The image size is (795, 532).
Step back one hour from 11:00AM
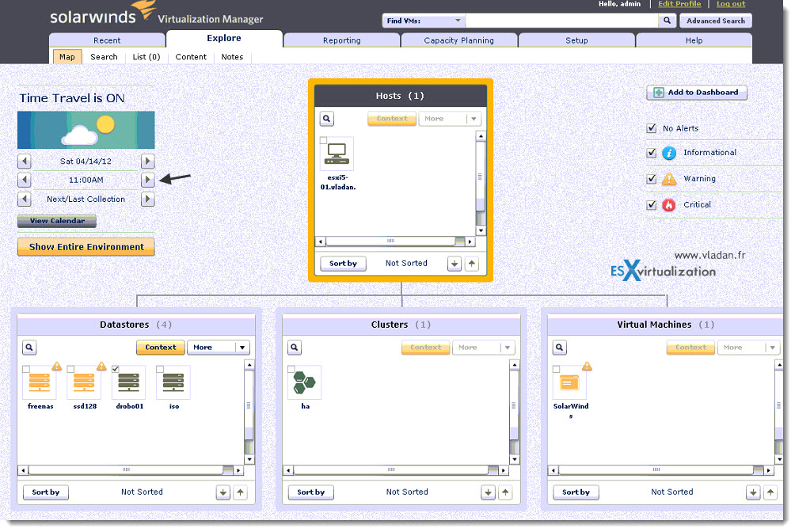coord(25,180)
